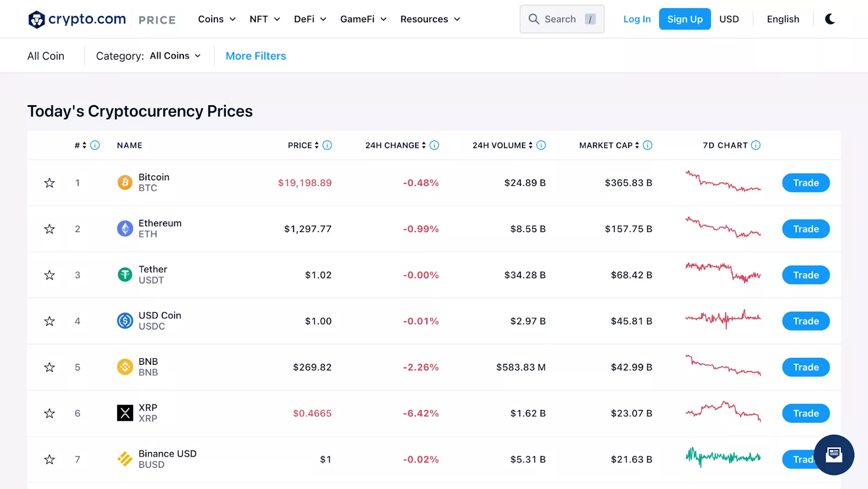Show info icon for 24H Volume
868x489 pixels.
point(541,145)
